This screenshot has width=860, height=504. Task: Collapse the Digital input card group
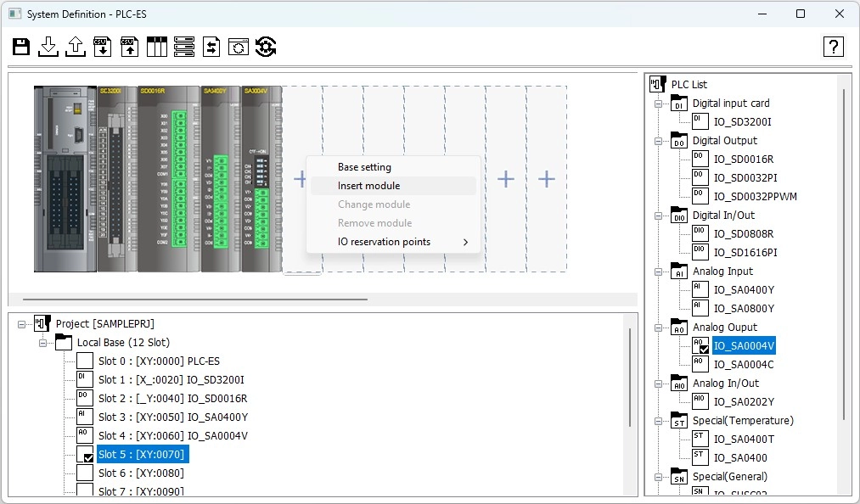click(658, 104)
